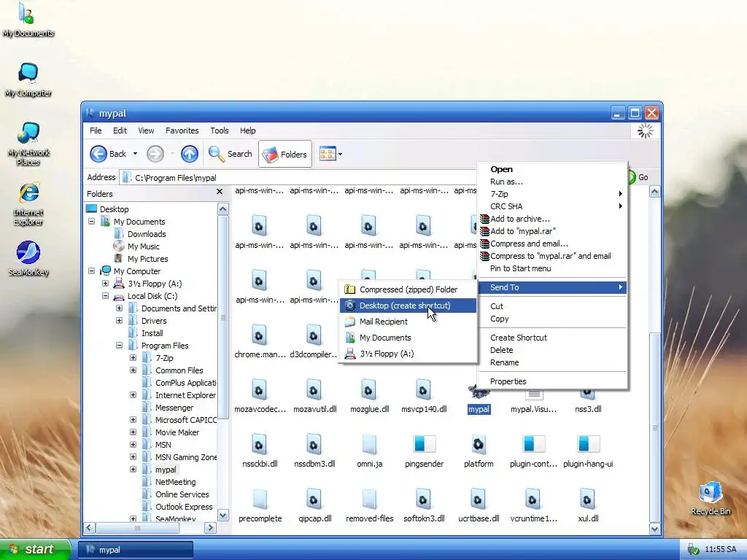Select the SeaMonkey desktop icon
Viewport: 747px width, 560px height.
pos(28,259)
